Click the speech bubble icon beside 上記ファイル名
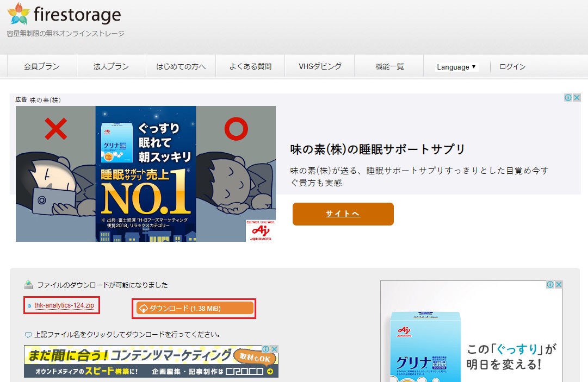 28,334
